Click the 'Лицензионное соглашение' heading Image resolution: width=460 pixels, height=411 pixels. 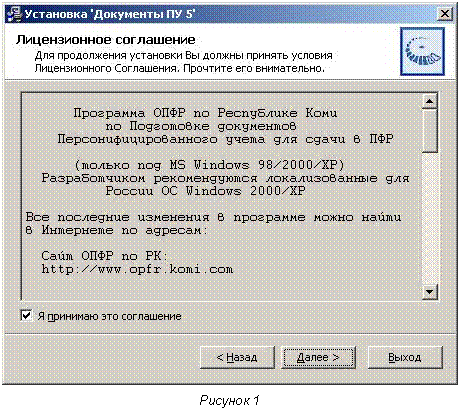click(105, 40)
